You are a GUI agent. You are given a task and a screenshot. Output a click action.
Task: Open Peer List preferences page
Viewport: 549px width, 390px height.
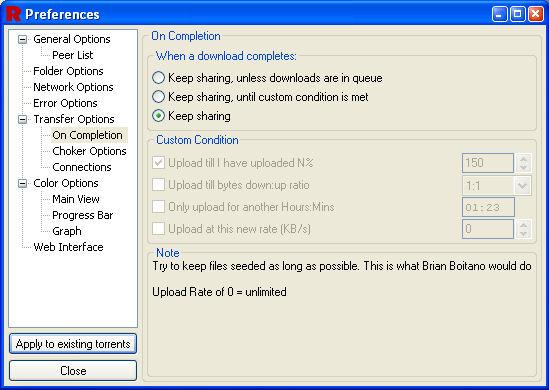(x=72, y=55)
